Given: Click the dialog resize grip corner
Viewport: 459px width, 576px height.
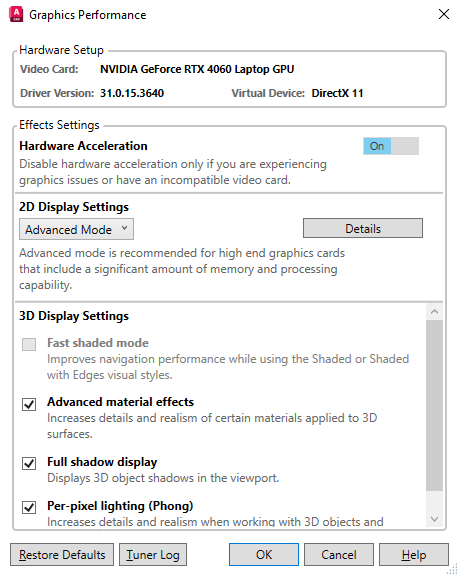Looking at the screenshot, I should click(453, 569).
